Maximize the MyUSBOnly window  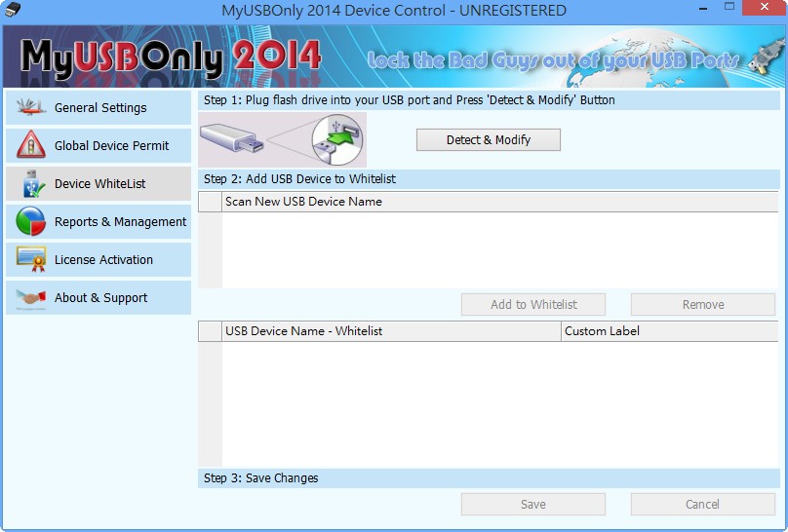click(x=729, y=7)
